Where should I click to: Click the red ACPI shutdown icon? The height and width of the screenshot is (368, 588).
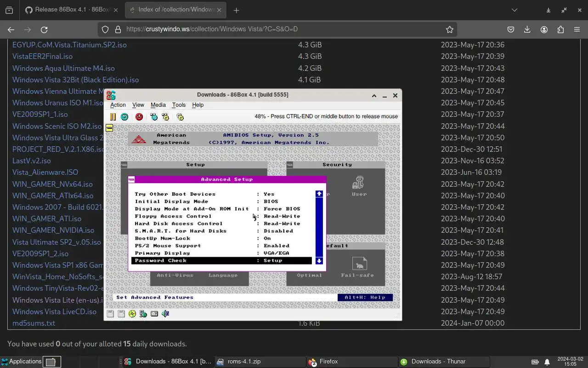[x=139, y=117]
